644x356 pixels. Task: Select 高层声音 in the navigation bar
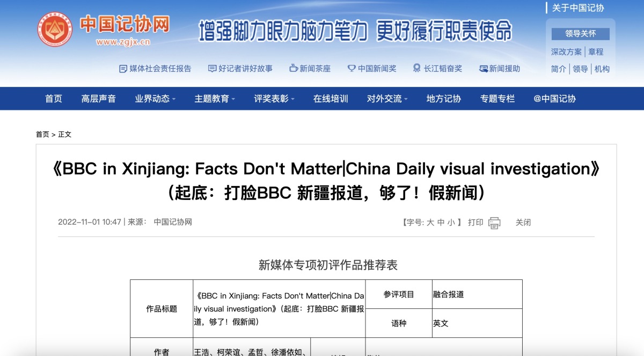point(98,99)
